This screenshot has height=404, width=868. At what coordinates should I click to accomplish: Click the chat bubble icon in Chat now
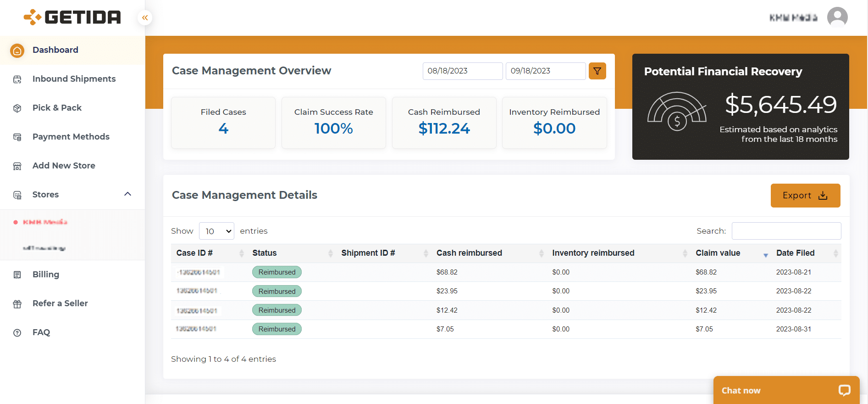tap(844, 390)
